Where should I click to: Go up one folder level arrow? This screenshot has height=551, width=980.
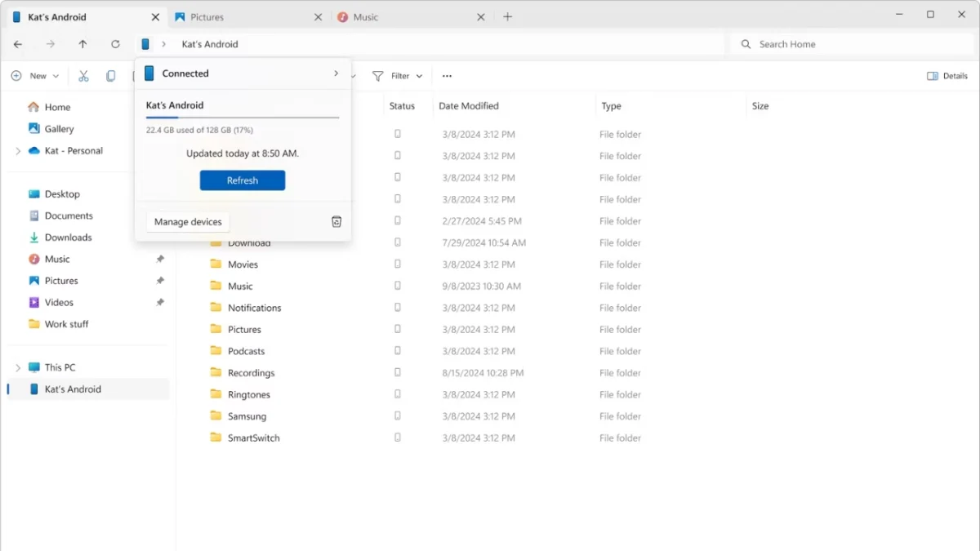point(82,44)
